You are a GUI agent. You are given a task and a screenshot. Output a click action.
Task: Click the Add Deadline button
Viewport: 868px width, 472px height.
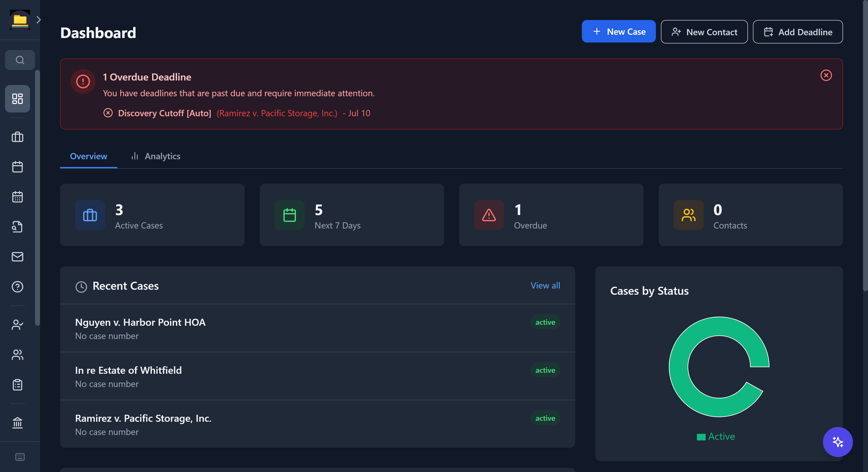pyautogui.click(x=797, y=32)
